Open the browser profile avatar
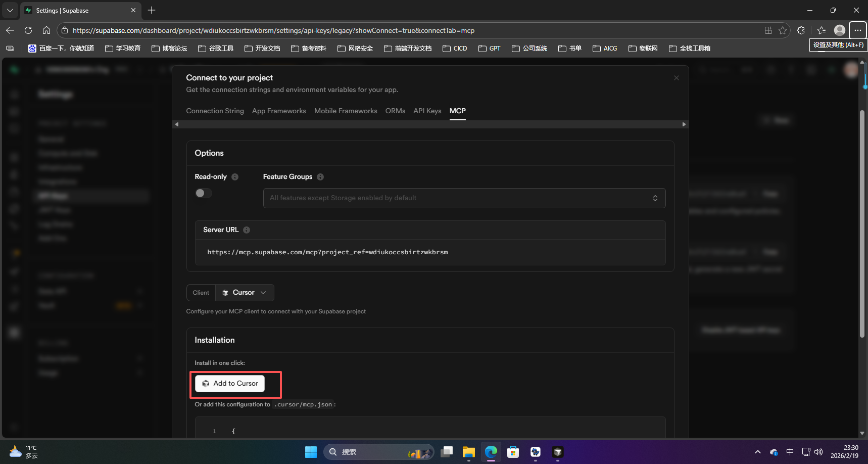This screenshot has height=464, width=868. point(840,30)
